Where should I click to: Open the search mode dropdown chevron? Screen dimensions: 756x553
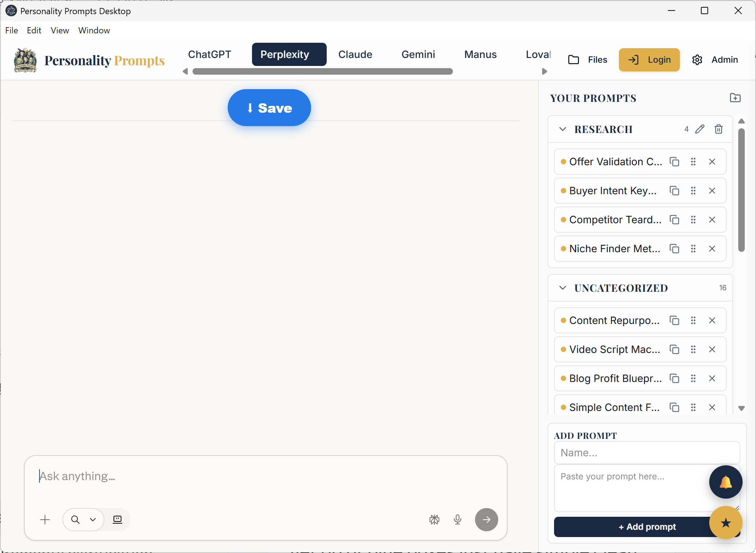coord(93,520)
